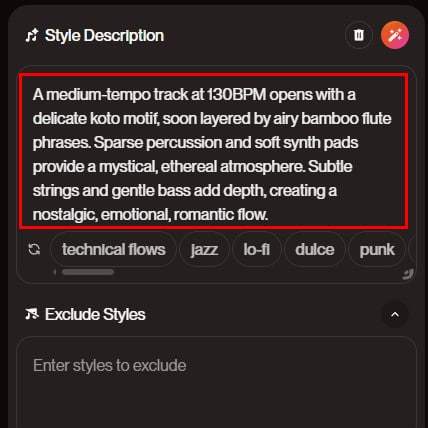
Task: Click the Exclude Styles heading
Action: coord(95,314)
